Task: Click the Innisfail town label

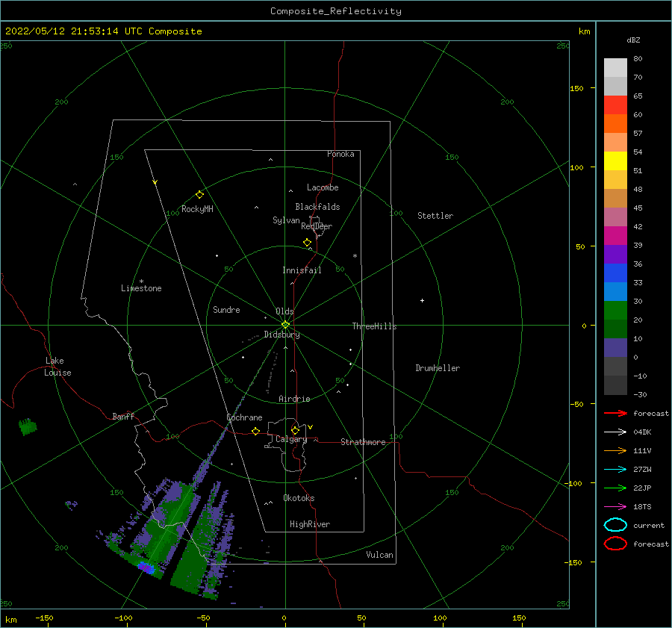Action: pyautogui.click(x=302, y=270)
